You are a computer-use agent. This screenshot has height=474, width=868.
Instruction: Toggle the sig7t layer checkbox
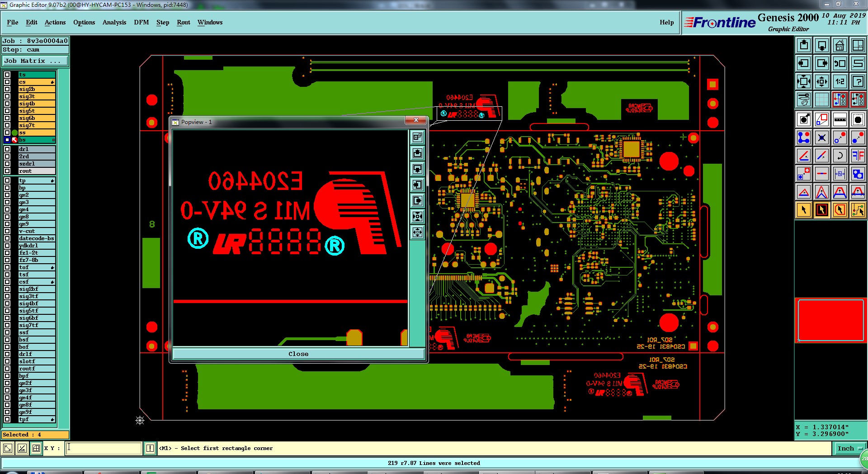pyautogui.click(x=7, y=126)
